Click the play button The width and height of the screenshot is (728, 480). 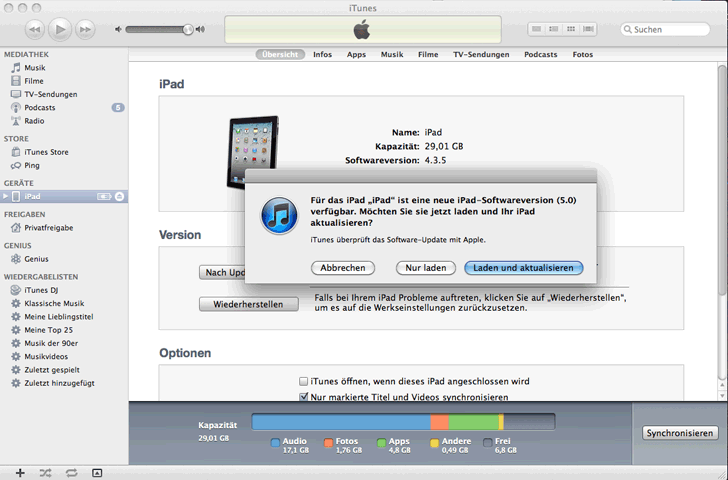coord(59,29)
